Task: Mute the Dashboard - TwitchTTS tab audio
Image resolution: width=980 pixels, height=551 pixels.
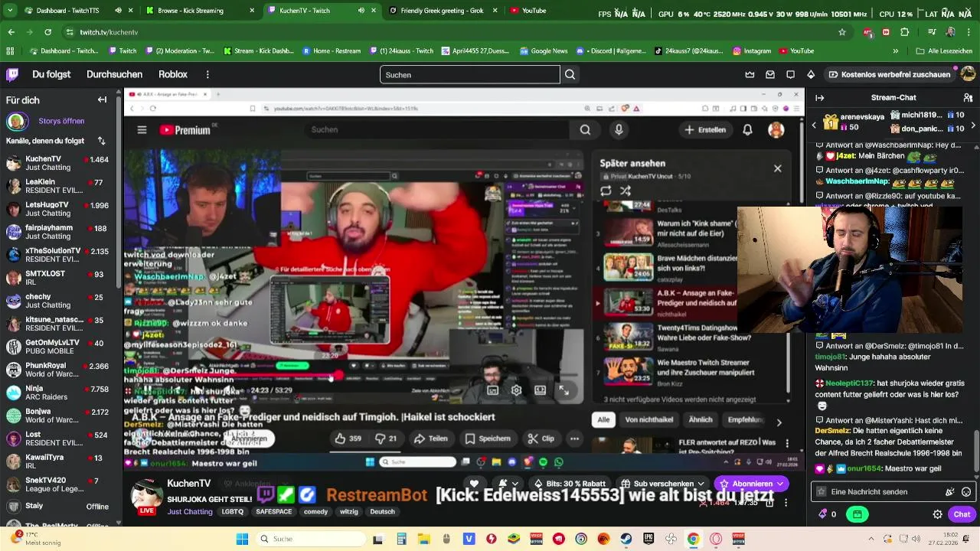Action: tap(118, 11)
